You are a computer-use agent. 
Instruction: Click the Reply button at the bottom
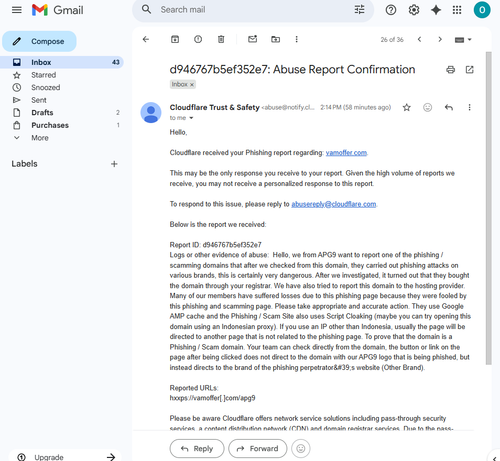(x=197, y=449)
